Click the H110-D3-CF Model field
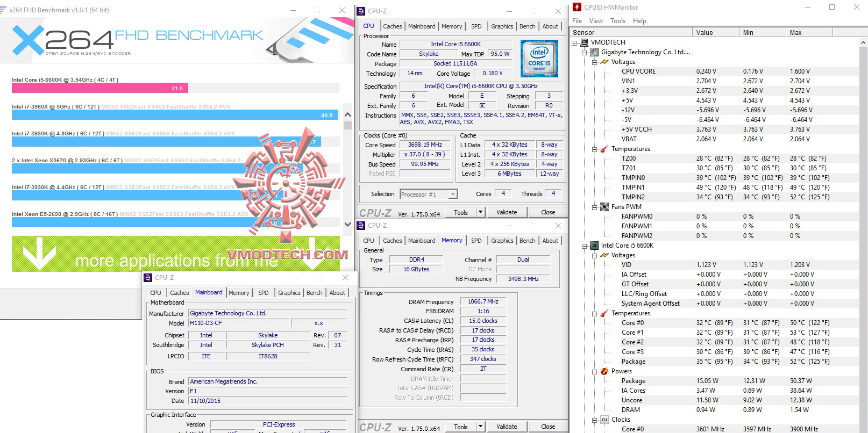The image size is (868, 433). 239,323
